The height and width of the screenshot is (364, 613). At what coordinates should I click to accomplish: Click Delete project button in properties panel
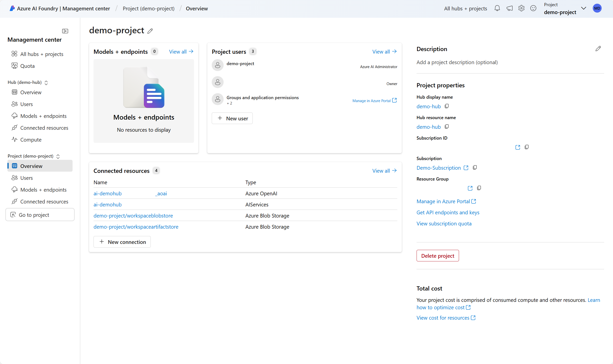(x=438, y=256)
